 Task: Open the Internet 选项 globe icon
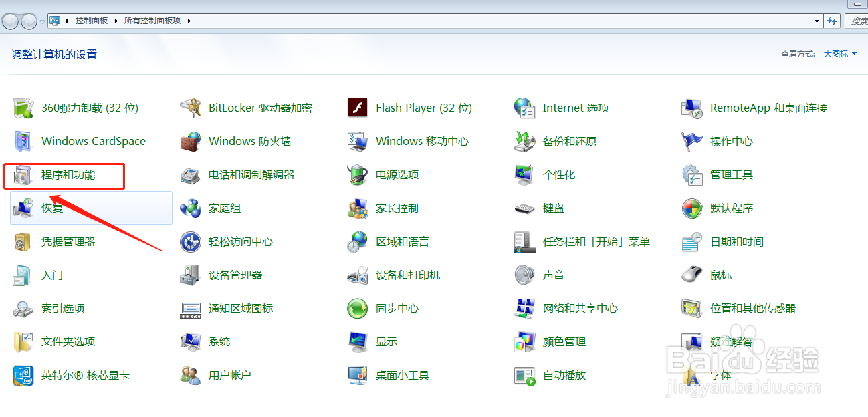click(x=525, y=108)
